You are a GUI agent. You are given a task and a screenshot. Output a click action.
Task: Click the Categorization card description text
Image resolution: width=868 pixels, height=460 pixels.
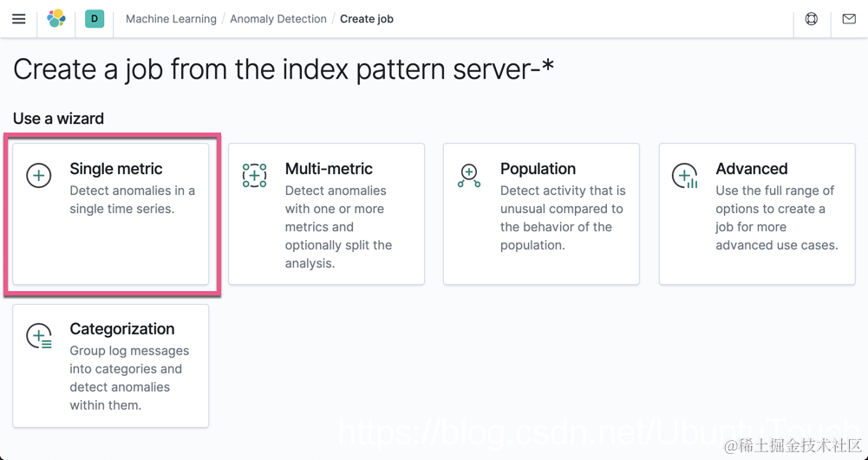pos(129,378)
